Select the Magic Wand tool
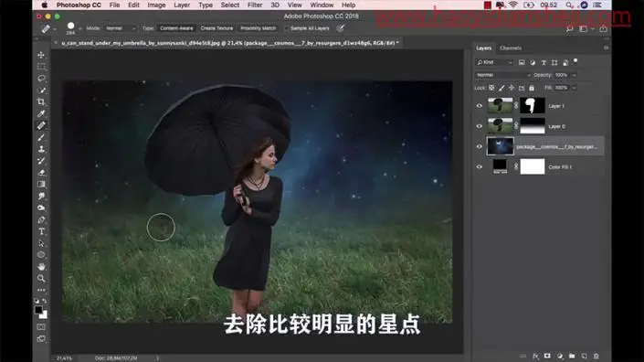644x362 pixels. (x=41, y=90)
